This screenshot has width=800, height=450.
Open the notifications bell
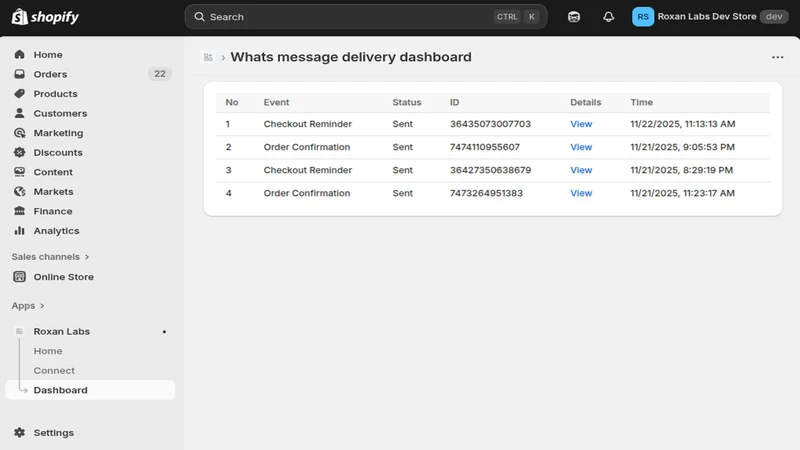(x=608, y=17)
